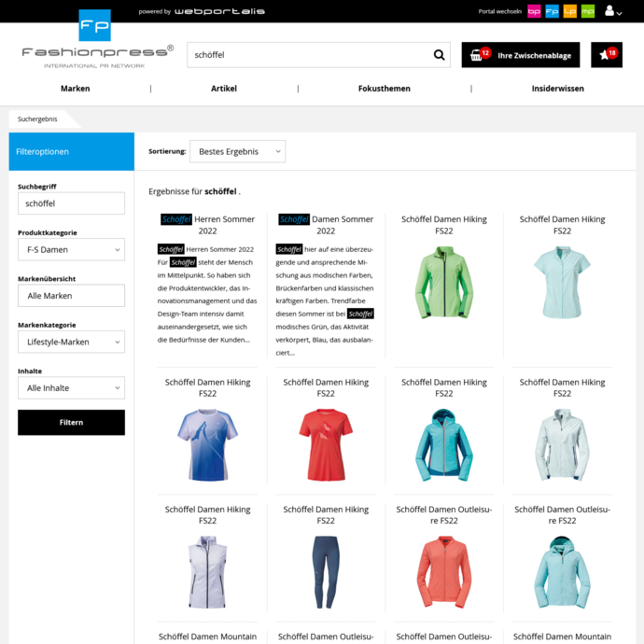Screen dimensions: 644x644
Task: Switch to the pink bp portal icon
Action: [534, 11]
